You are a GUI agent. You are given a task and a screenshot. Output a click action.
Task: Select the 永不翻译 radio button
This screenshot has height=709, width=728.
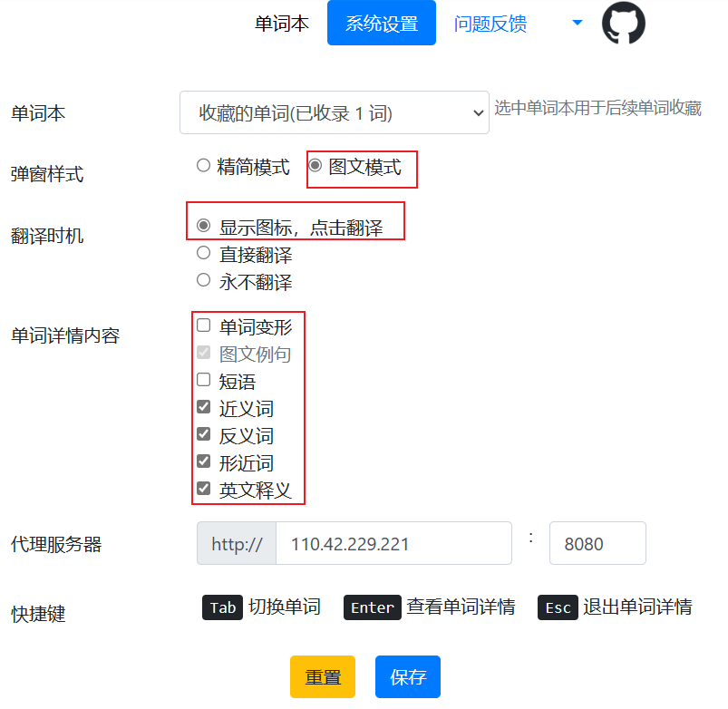(204, 280)
